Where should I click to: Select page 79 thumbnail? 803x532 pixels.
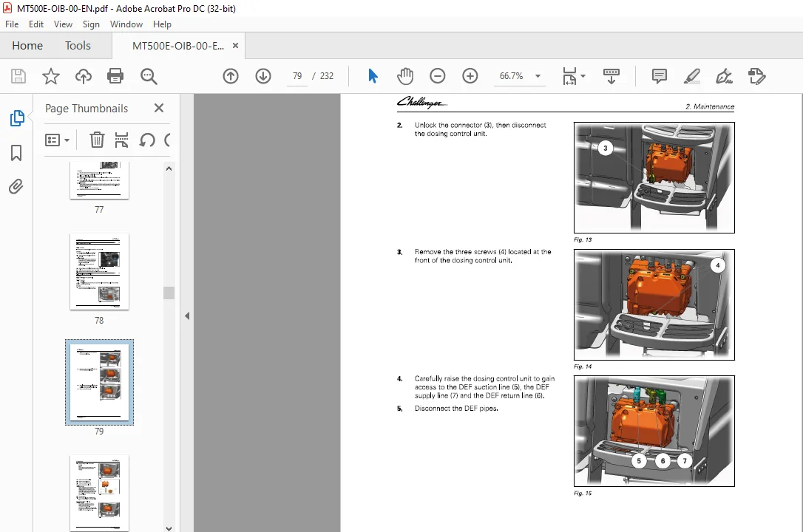[x=99, y=382]
